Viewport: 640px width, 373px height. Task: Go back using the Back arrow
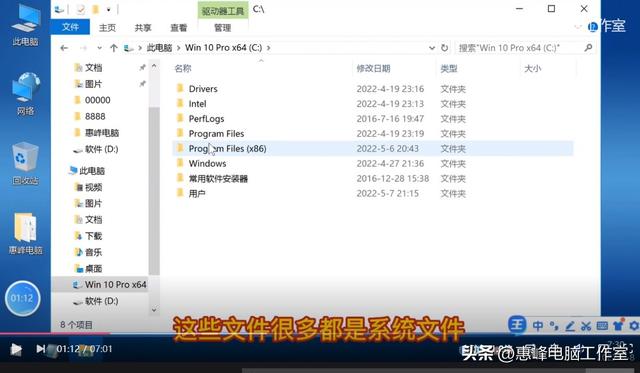pos(64,48)
